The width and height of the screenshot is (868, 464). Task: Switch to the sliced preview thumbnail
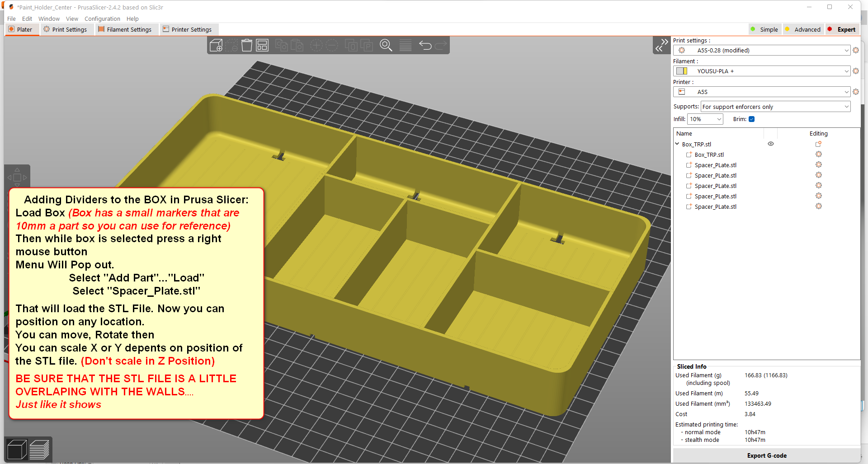tap(40, 449)
